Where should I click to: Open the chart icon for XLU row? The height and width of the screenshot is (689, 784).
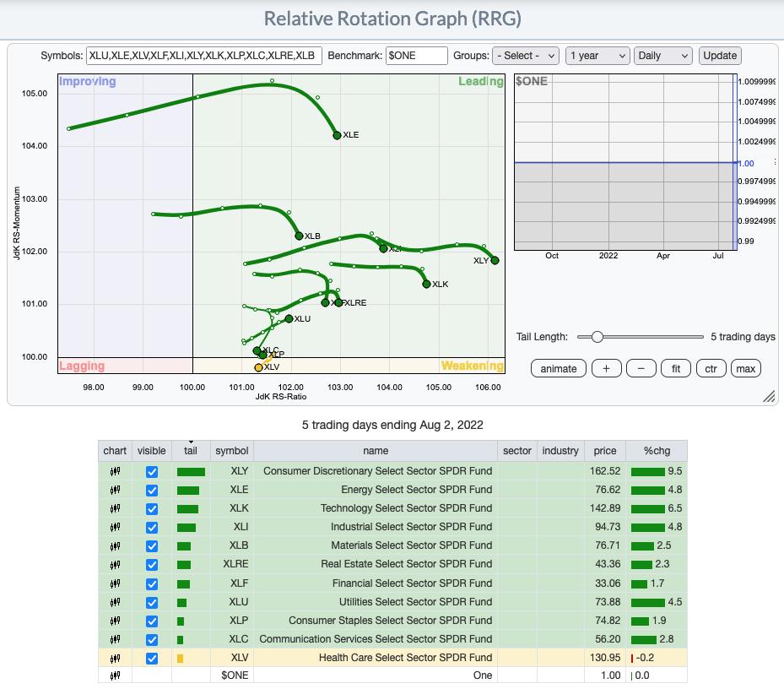coord(115,602)
